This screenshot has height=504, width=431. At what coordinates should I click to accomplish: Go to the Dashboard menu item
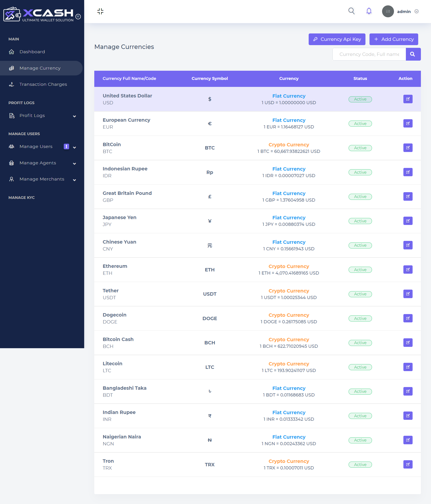coord(32,52)
